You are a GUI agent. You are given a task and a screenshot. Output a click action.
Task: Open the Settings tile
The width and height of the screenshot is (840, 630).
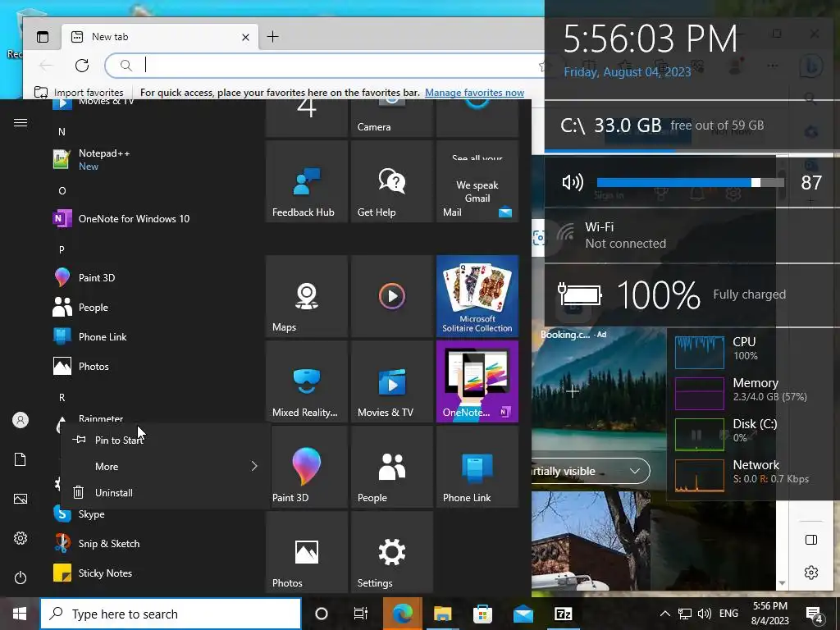[391, 552]
